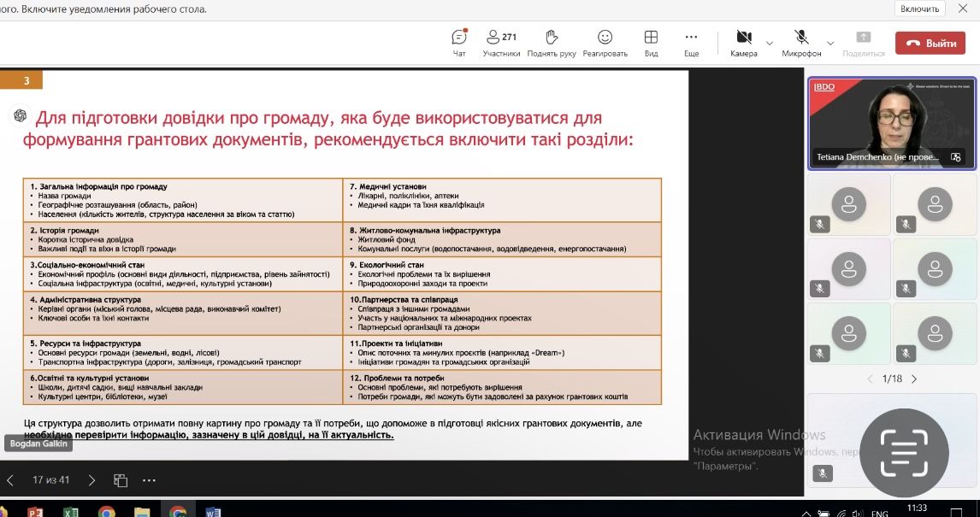
Task: Click the bullet 'Природоохоронні заходи та проекти'
Action: coord(422,284)
